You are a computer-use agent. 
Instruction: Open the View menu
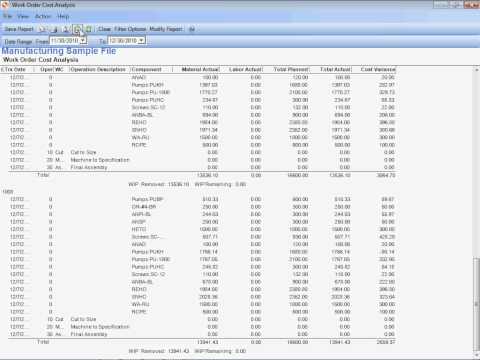[23, 16]
